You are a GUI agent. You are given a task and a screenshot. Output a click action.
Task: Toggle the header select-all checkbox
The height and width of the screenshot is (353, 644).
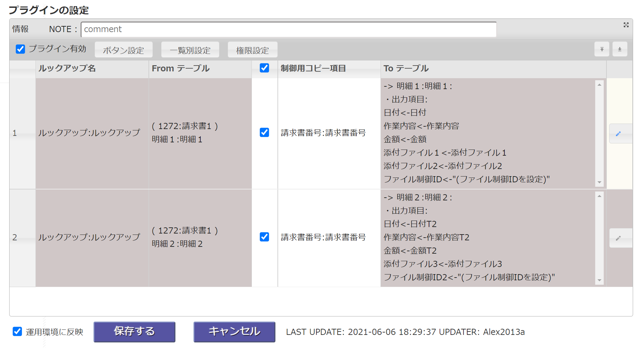pos(264,68)
